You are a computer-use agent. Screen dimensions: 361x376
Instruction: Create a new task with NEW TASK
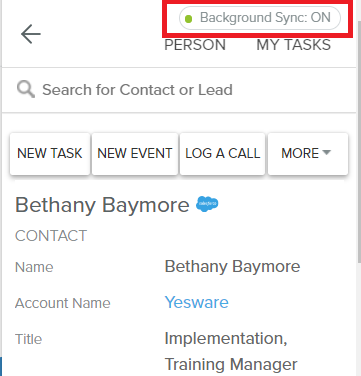(50, 153)
